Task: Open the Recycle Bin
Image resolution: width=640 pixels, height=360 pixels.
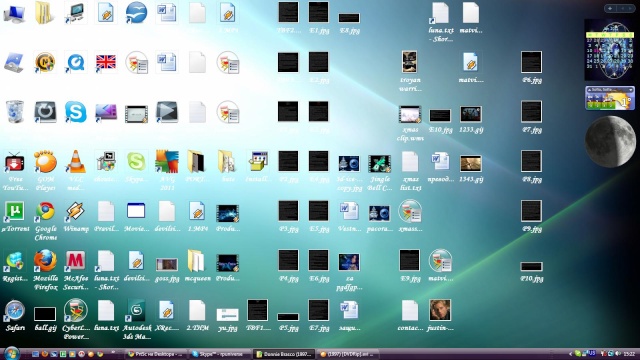Action: pos(15,111)
